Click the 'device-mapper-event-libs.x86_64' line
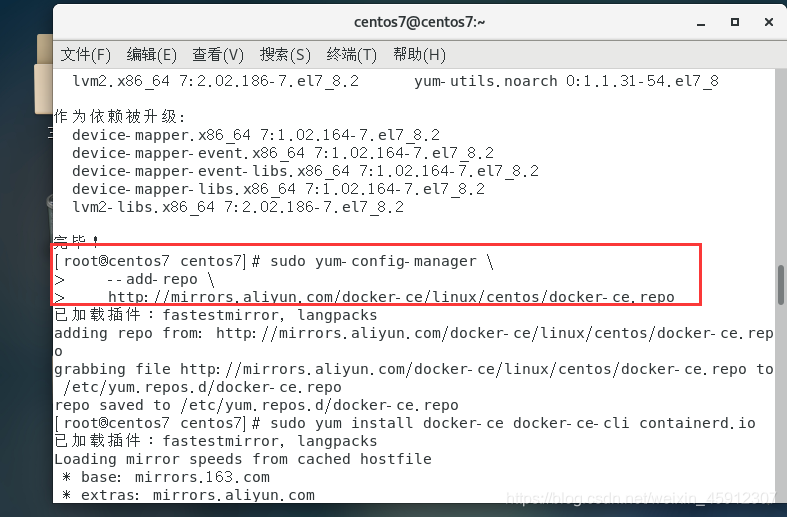787x517 pixels. coord(306,172)
